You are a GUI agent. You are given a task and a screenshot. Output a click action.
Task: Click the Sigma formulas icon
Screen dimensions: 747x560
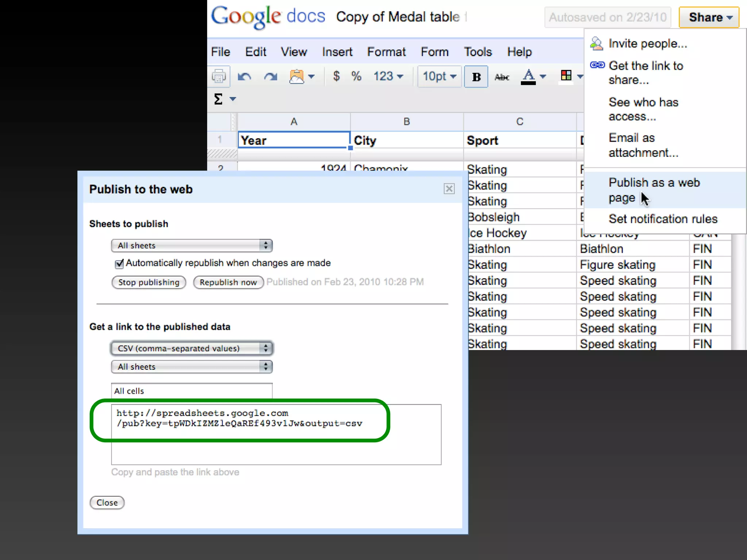click(218, 99)
